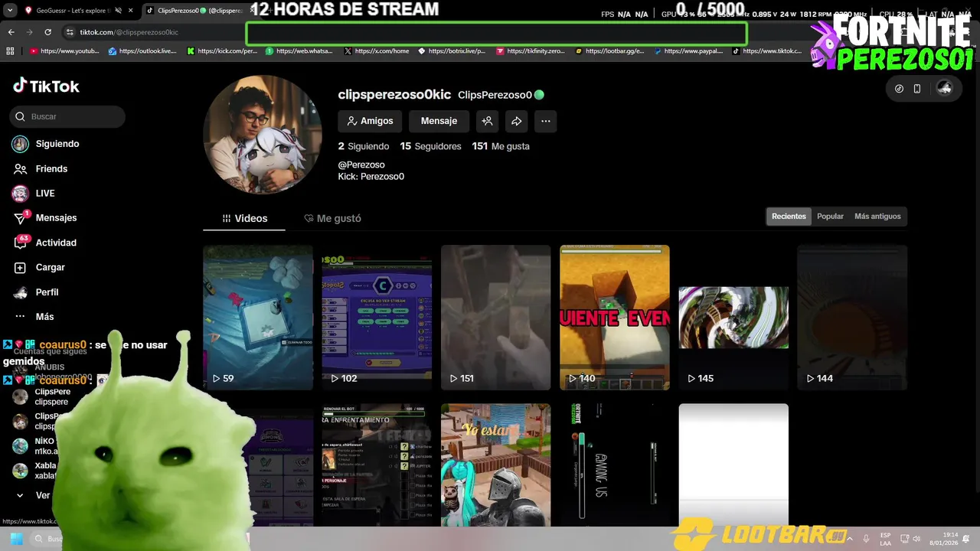
Task: Sort videos by Recientes
Action: coord(789,217)
